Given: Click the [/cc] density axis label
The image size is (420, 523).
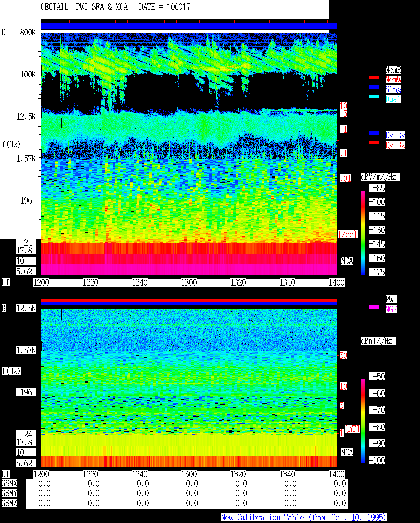Looking at the screenshot, I should (x=347, y=234).
